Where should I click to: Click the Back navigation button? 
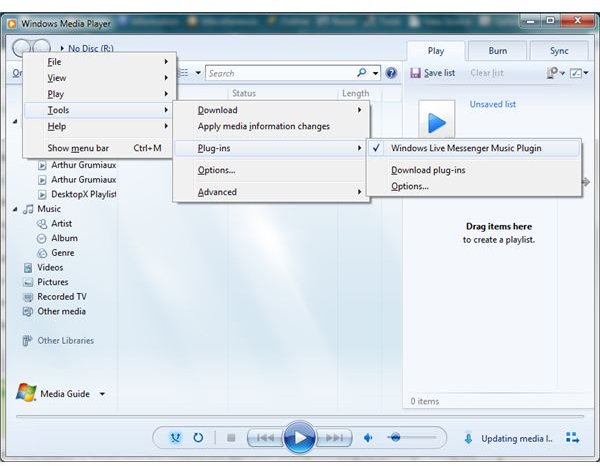[x=21, y=47]
